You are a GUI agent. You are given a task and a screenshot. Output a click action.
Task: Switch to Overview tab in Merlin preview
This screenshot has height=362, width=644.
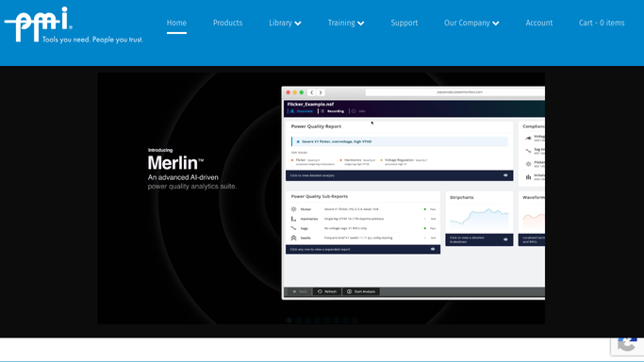pos(302,111)
